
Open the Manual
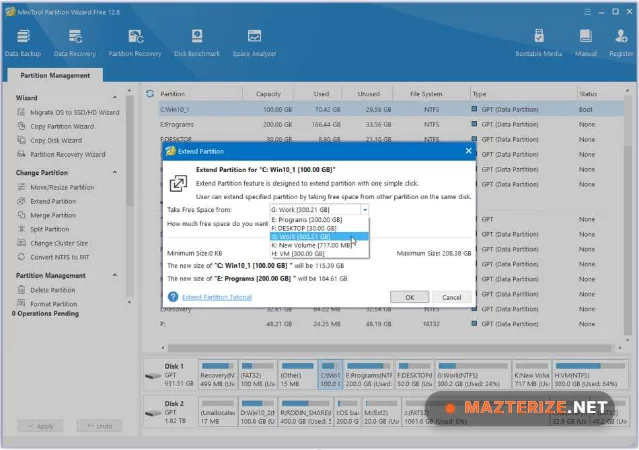(x=586, y=43)
